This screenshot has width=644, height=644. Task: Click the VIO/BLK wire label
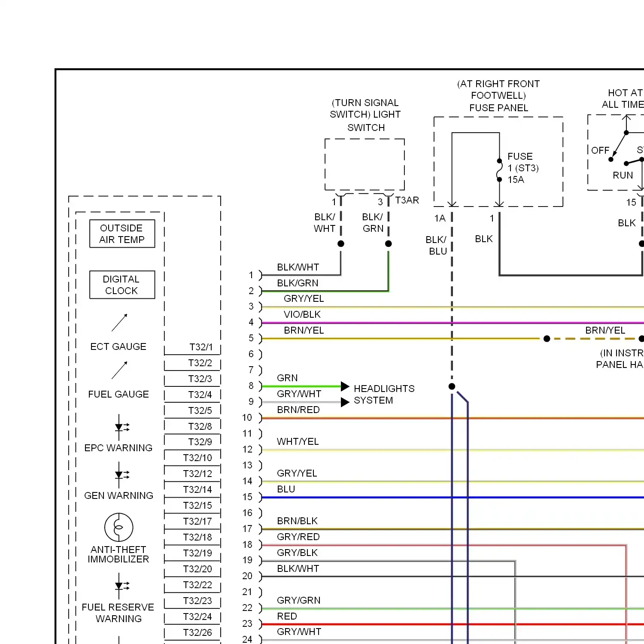click(302, 314)
